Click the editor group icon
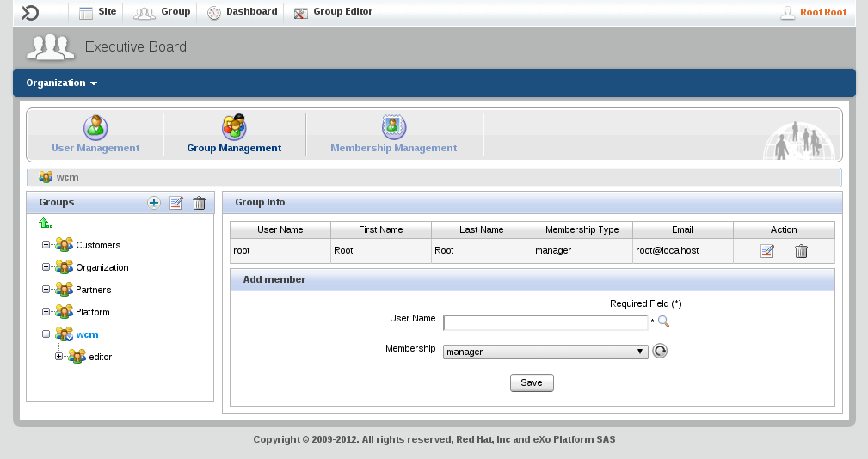The width and height of the screenshot is (868, 459). (x=77, y=356)
